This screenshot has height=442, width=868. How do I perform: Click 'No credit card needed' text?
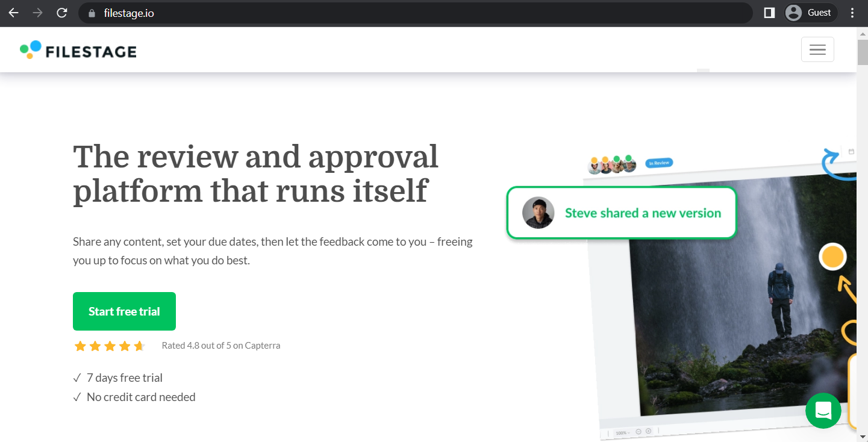point(141,397)
